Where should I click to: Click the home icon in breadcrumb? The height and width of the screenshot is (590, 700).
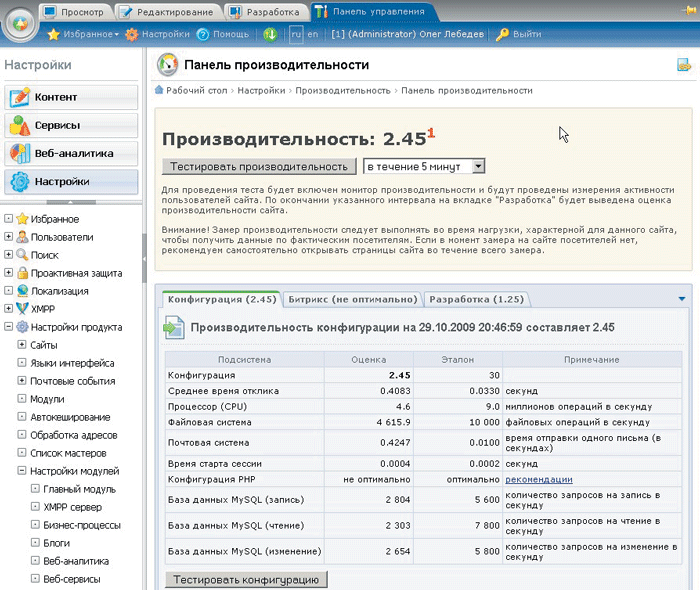(159, 90)
